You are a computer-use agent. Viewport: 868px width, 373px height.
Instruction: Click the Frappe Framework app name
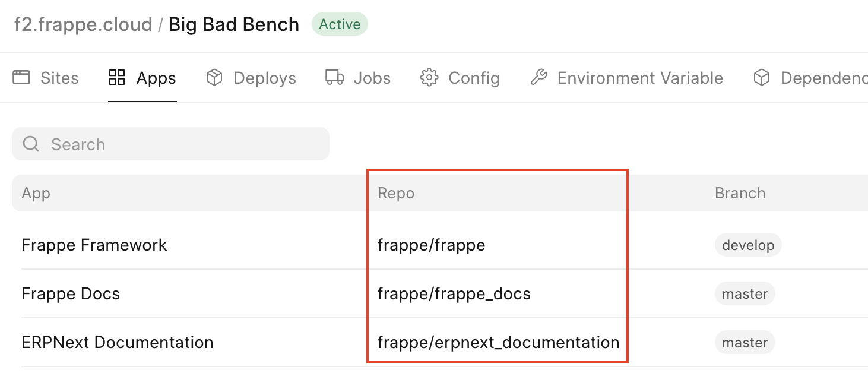click(94, 245)
